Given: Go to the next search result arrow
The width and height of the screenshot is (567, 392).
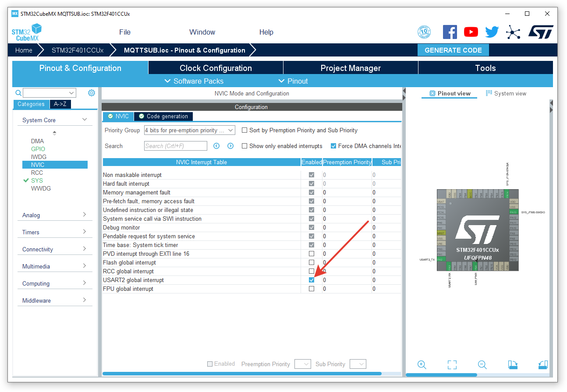Looking at the screenshot, I should pos(230,146).
